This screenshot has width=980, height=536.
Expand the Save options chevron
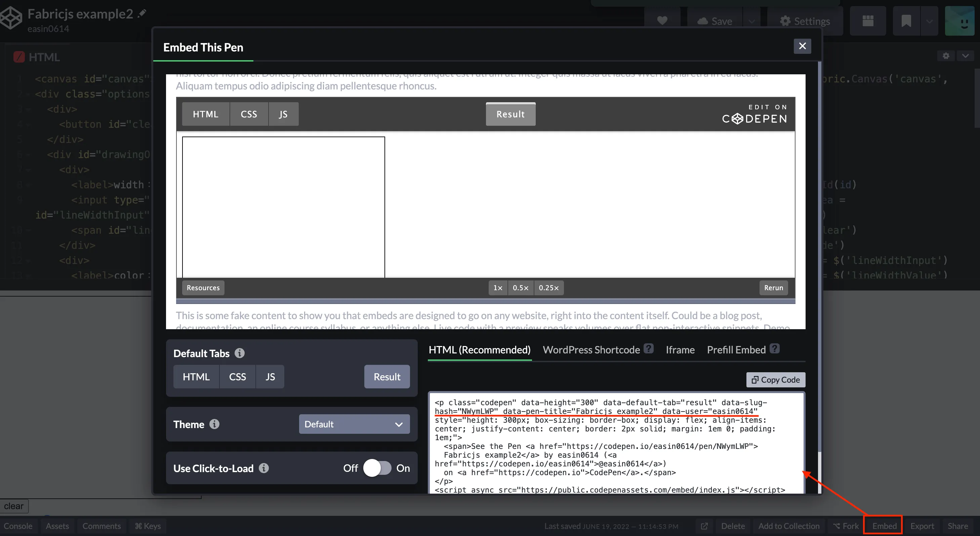pos(752,21)
